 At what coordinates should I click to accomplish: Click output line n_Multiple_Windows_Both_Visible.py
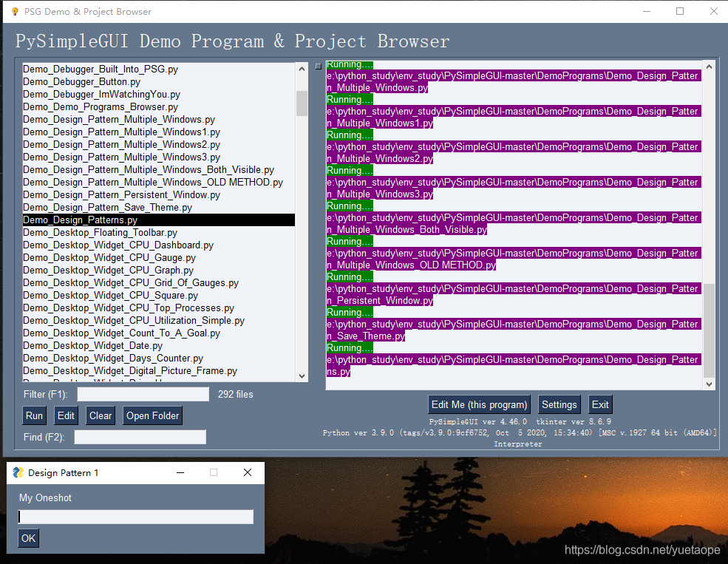(406, 229)
